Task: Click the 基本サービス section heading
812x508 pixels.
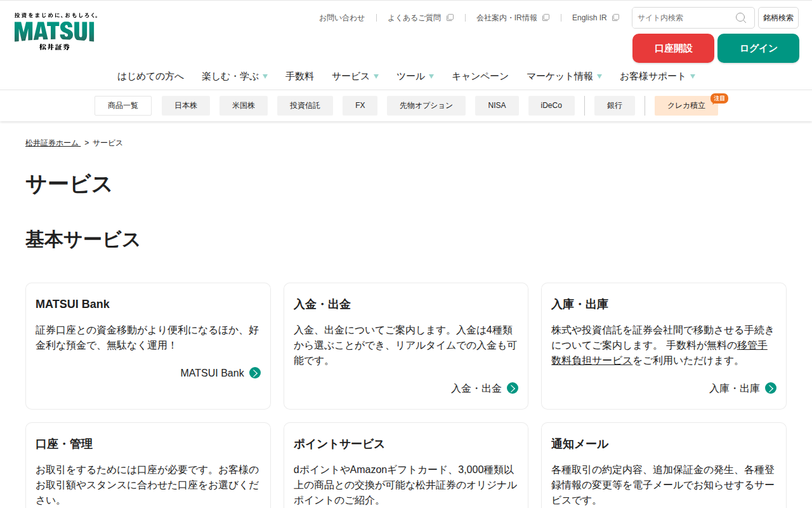Action: point(82,240)
